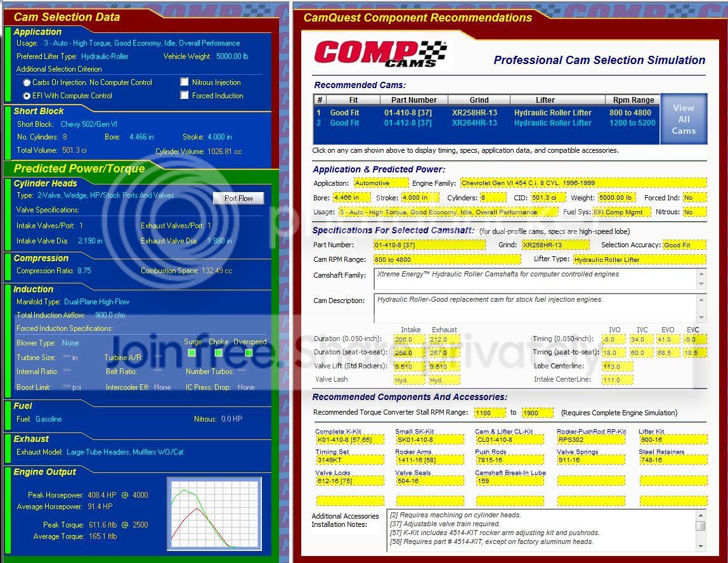This screenshot has height=563, width=728.
Task: Click the Timing Set field 3149KT
Action: [x=350, y=460]
